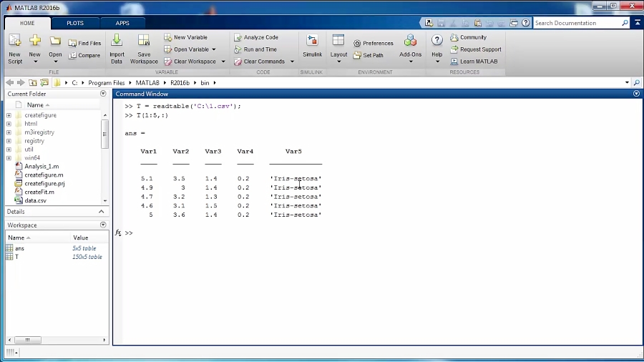The image size is (644, 362).
Task: Select createfigure.m file
Action: point(44,175)
